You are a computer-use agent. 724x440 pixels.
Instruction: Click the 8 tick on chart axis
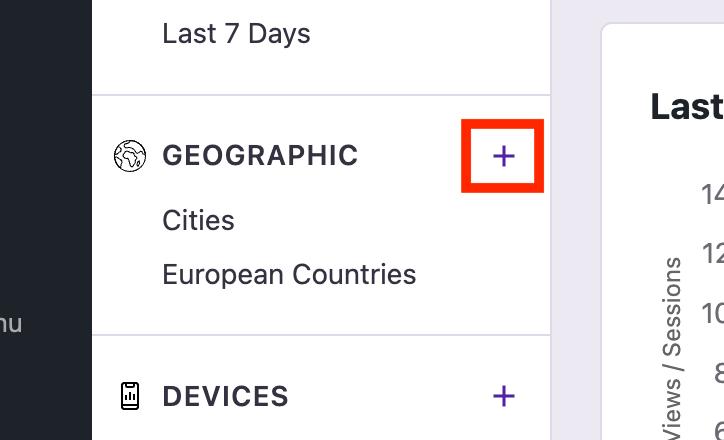pos(716,373)
